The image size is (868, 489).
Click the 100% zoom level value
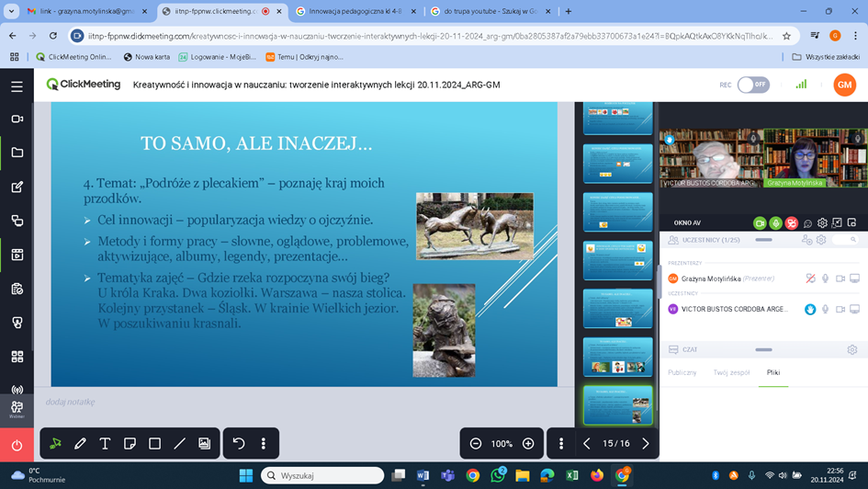pyautogui.click(x=502, y=444)
